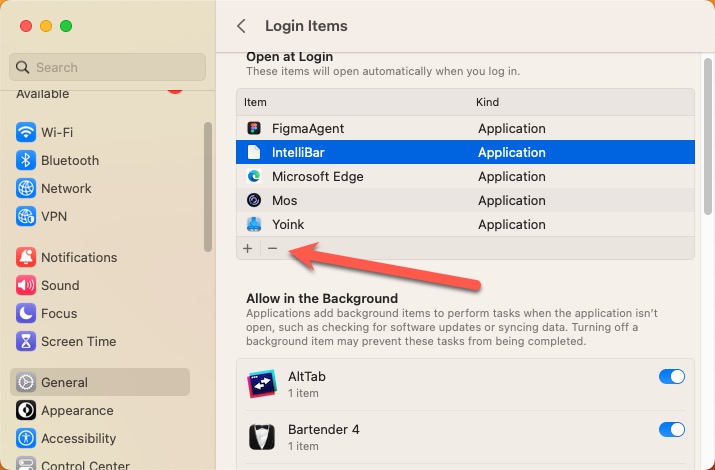
Task: Click the green zoom window button
Action: click(66, 26)
